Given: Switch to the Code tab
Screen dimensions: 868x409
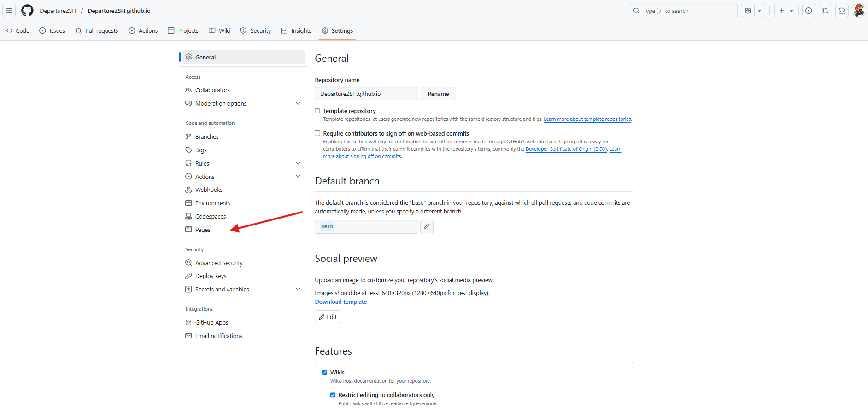Looking at the screenshot, I should click(x=18, y=30).
